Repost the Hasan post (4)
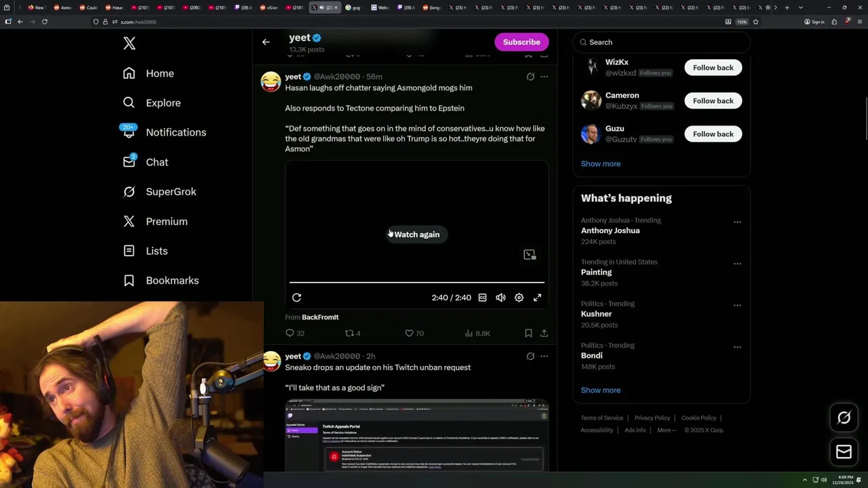The width and height of the screenshot is (868, 488). (353, 333)
